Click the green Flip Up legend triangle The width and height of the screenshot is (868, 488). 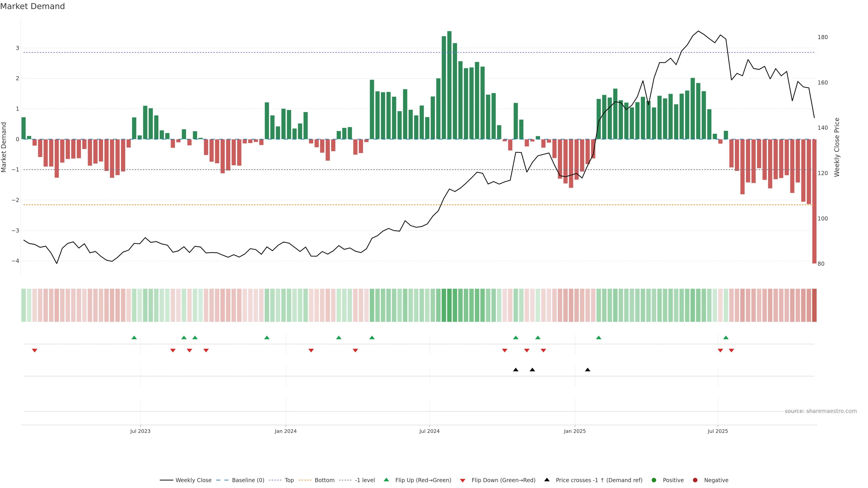click(387, 480)
